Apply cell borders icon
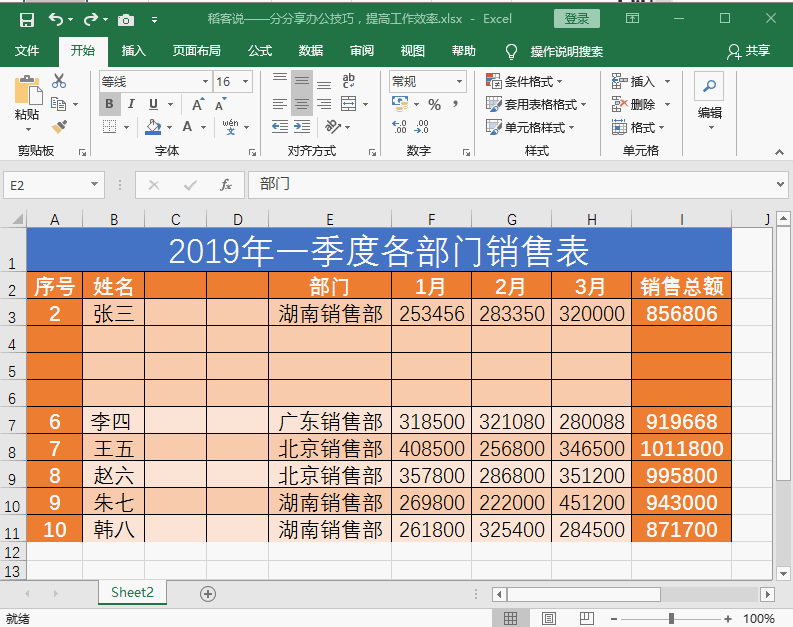 pos(109,126)
